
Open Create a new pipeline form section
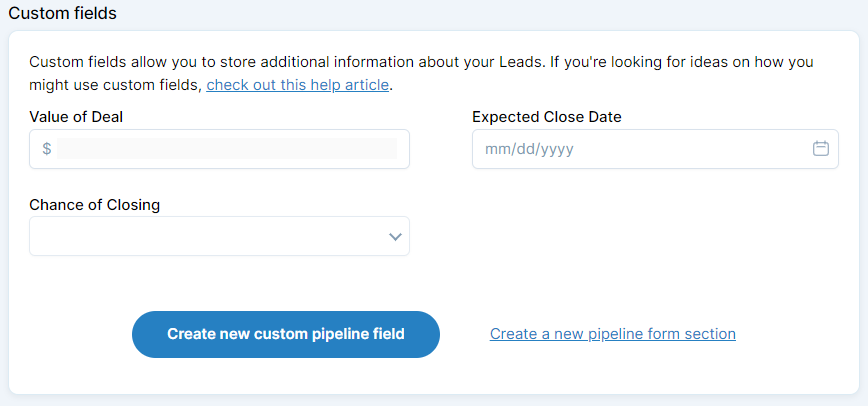pyautogui.click(x=613, y=334)
